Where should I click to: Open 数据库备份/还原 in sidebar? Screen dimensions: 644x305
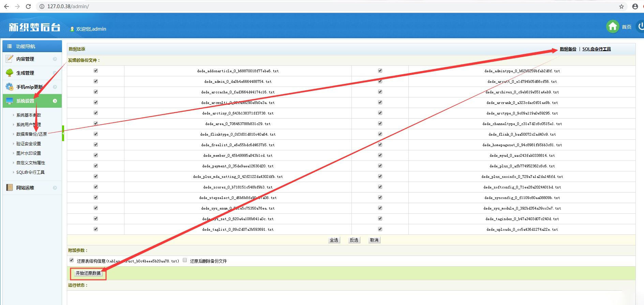(x=31, y=134)
